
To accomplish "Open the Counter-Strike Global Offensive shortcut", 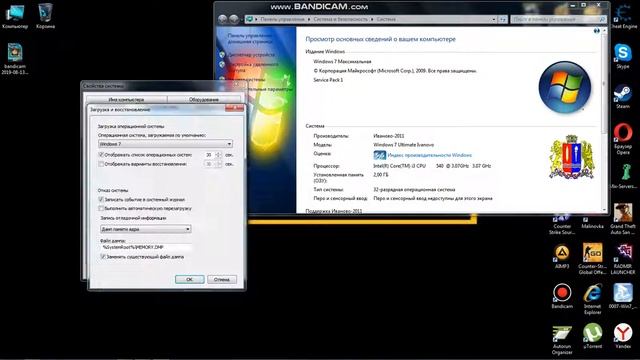I will click(x=592, y=259).
